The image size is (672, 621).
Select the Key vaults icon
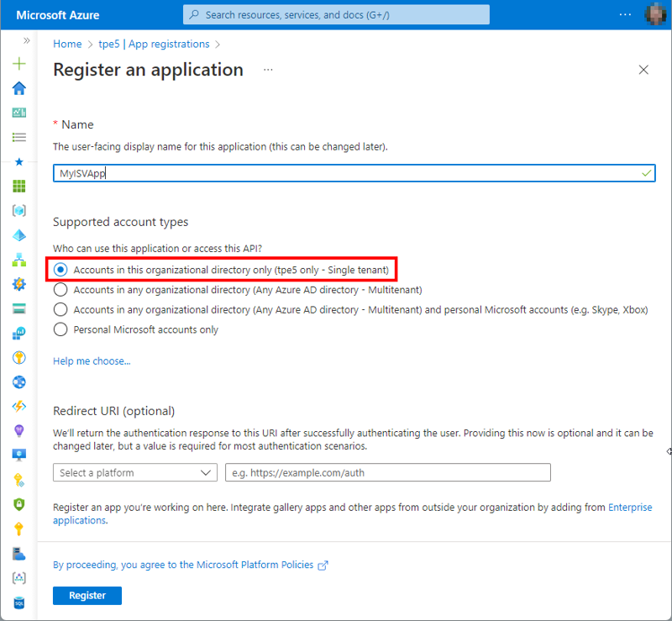[18, 529]
